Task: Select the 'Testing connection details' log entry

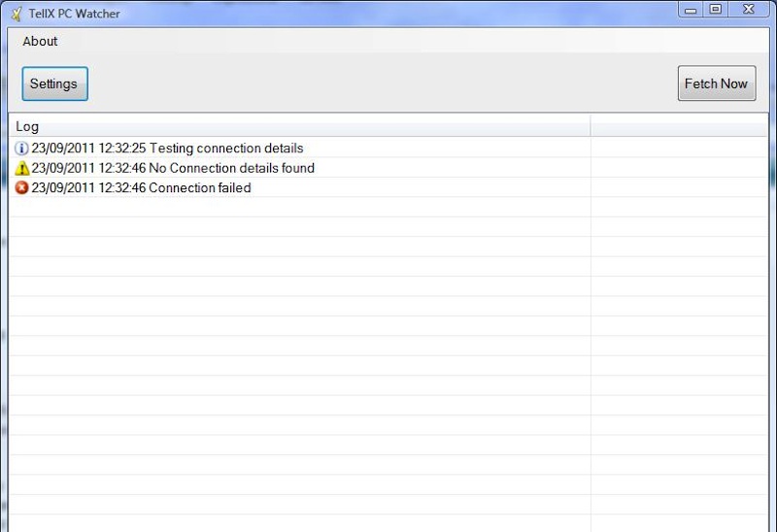Action: pyautogui.click(x=167, y=149)
